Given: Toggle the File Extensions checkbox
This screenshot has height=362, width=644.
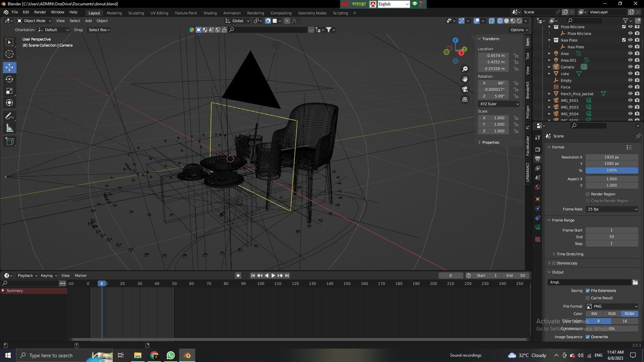Looking at the screenshot, I should coord(588,291).
